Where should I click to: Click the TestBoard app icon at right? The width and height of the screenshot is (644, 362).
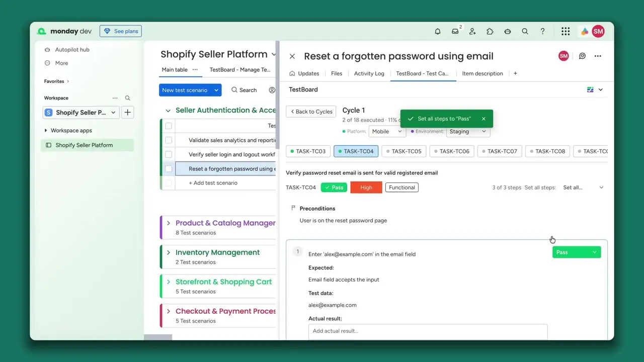pos(590,89)
